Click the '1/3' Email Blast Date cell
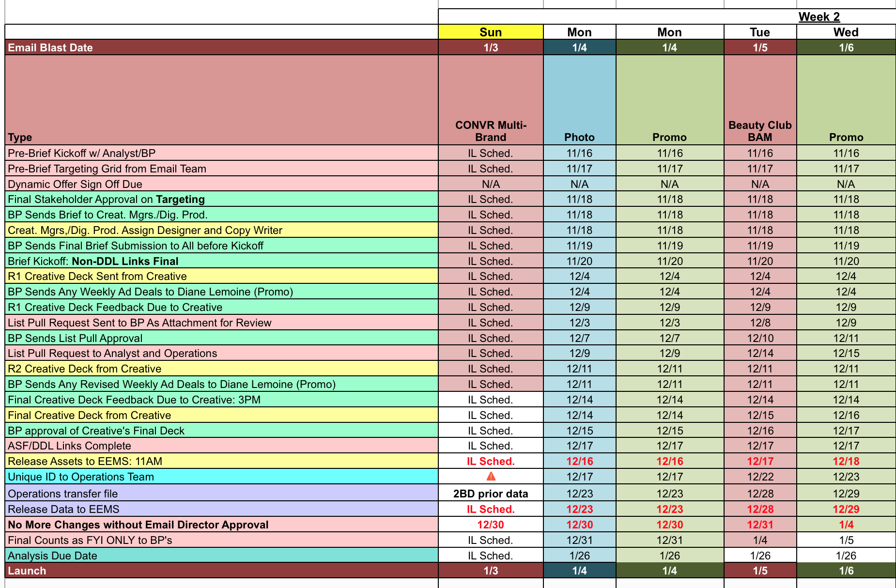 (491, 47)
